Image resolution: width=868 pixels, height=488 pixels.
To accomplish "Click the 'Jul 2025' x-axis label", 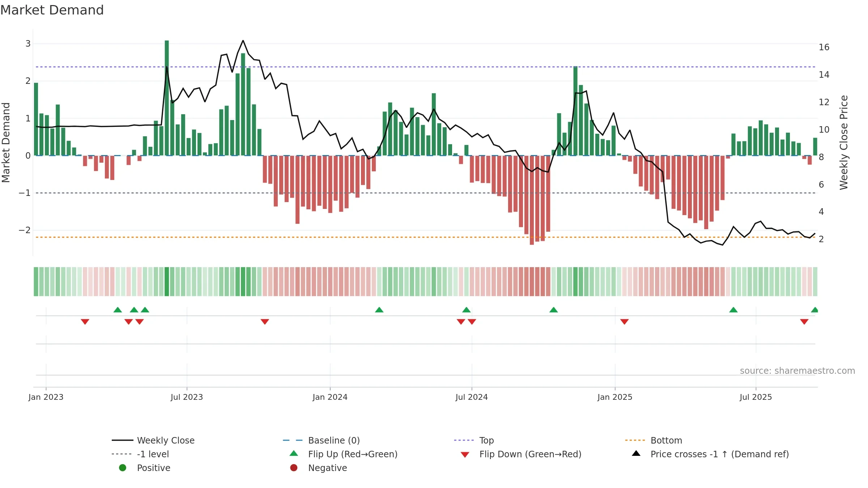I will 756,397.
